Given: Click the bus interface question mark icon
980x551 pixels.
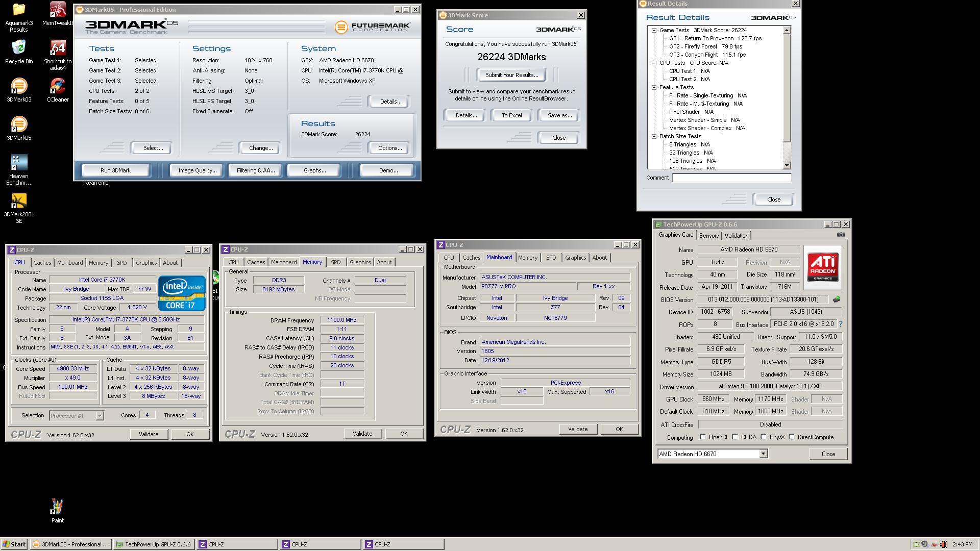Looking at the screenshot, I should point(841,324).
